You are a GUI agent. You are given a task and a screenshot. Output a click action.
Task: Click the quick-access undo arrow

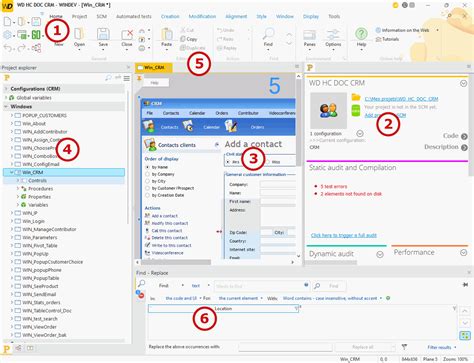pos(7,48)
